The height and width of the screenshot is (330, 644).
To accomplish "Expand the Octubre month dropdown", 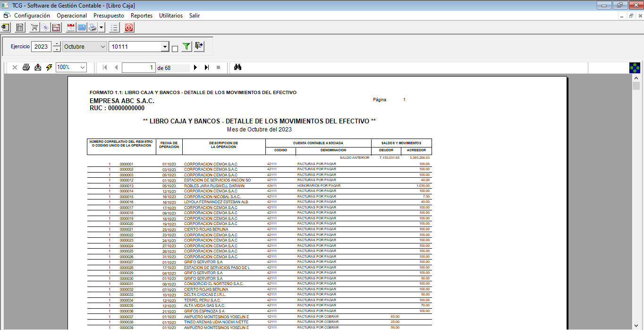I will (x=103, y=47).
